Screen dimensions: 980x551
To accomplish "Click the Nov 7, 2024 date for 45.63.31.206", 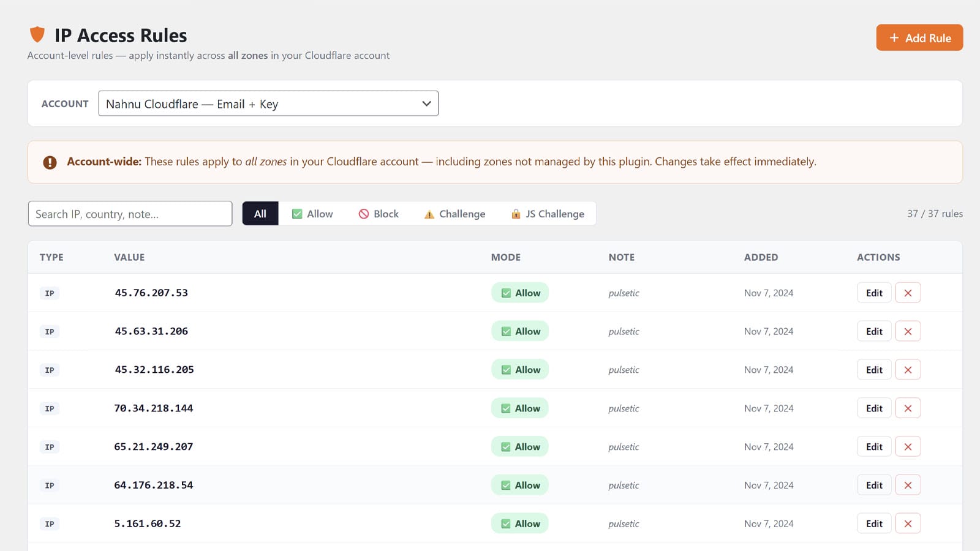I will point(769,331).
